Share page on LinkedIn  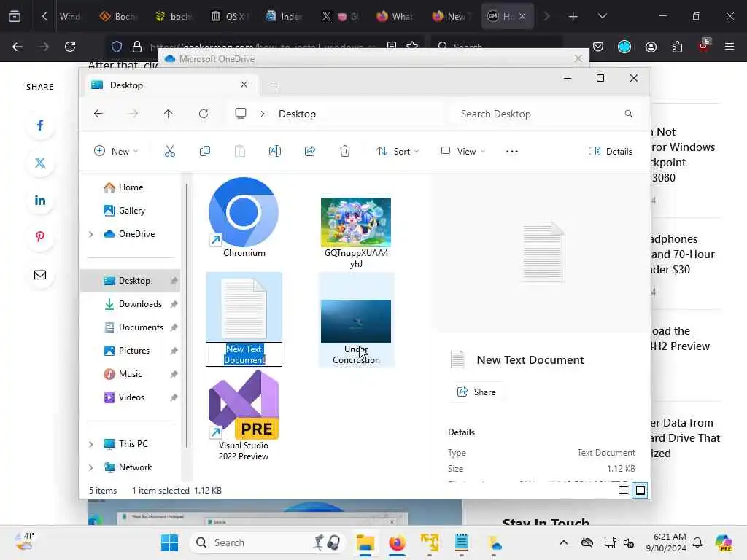[x=40, y=201]
